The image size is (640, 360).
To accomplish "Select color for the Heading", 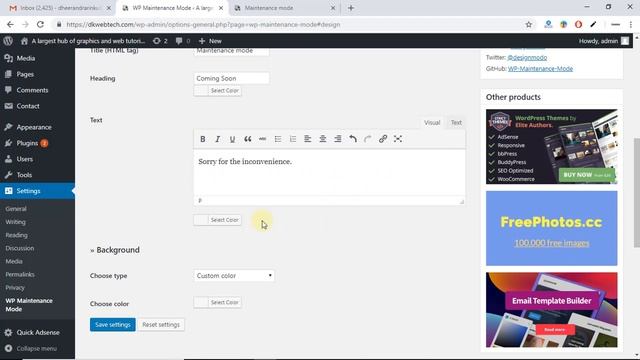I will (x=218, y=91).
